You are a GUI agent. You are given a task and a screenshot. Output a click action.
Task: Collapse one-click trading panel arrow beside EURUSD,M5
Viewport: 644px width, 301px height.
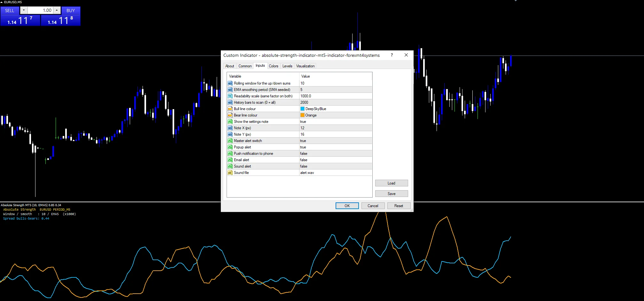(2, 2)
